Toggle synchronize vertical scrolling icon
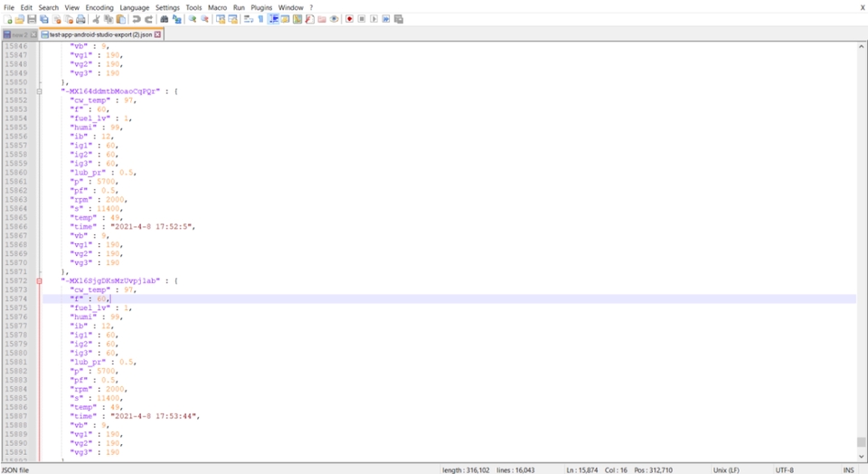This screenshot has height=474, width=868. [221, 19]
